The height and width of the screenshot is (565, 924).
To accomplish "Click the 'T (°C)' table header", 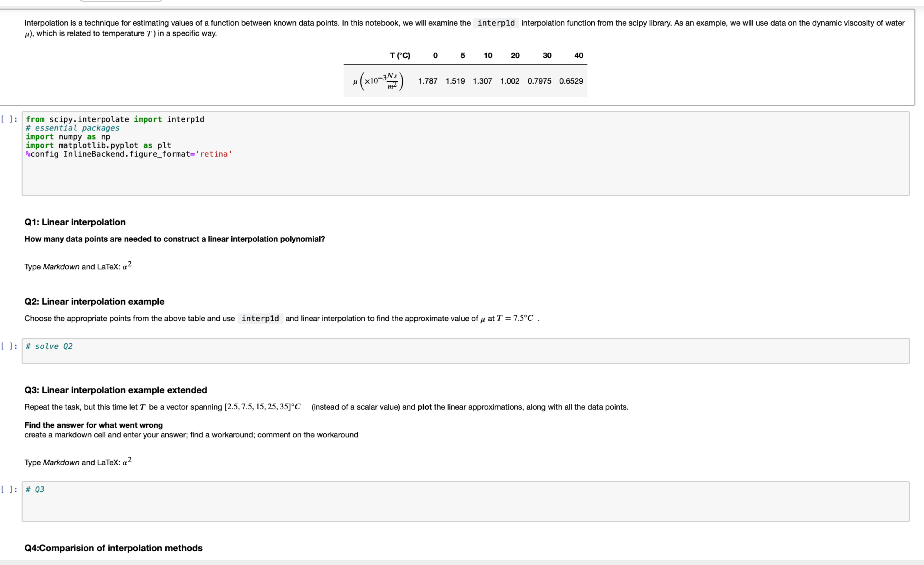I will 400,56.
